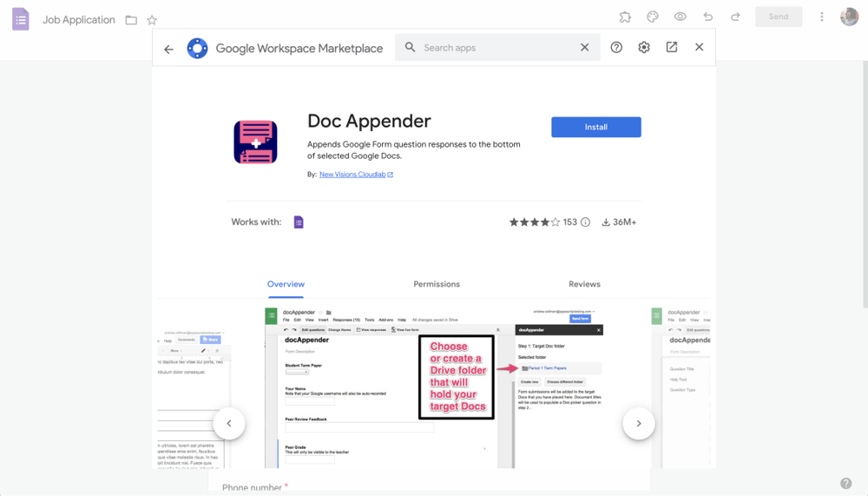
Task: Open the customize theme palette icon
Action: (x=653, y=17)
